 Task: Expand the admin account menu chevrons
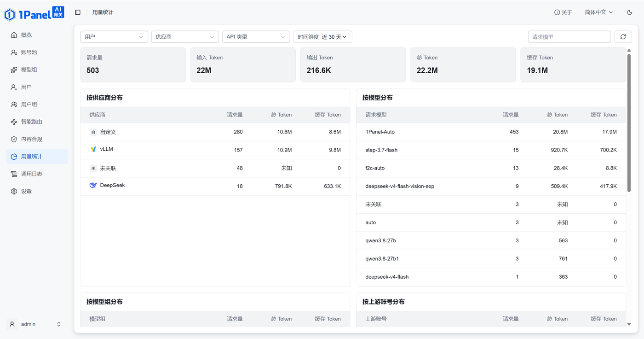click(x=59, y=324)
